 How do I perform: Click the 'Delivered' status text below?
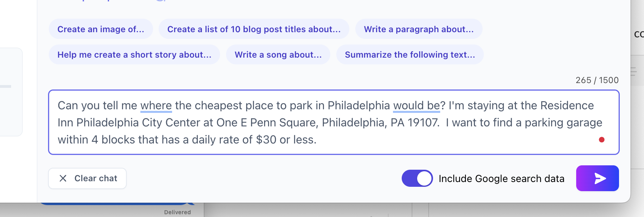coord(177,212)
